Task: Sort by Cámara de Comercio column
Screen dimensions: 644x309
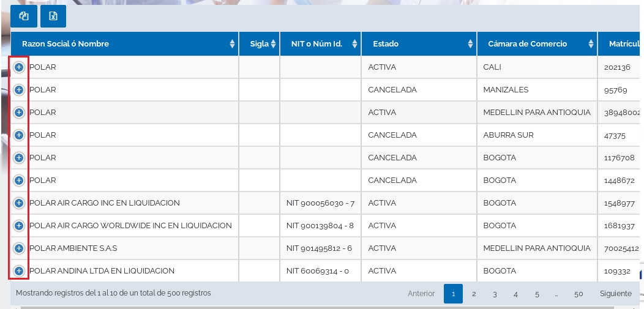Action: (537, 44)
